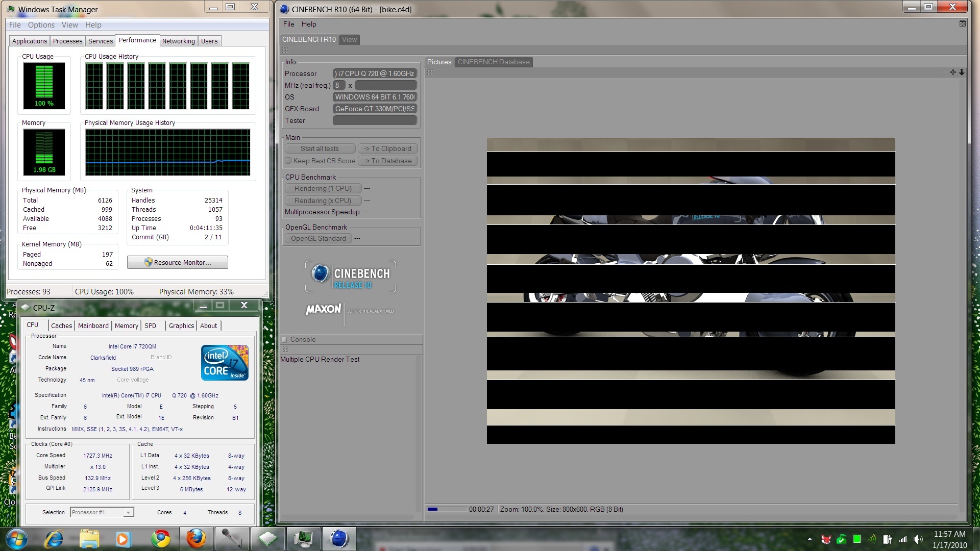Image resolution: width=980 pixels, height=551 pixels.
Task: Switch to Task Manager icon in taskbar
Action: (x=303, y=539)
